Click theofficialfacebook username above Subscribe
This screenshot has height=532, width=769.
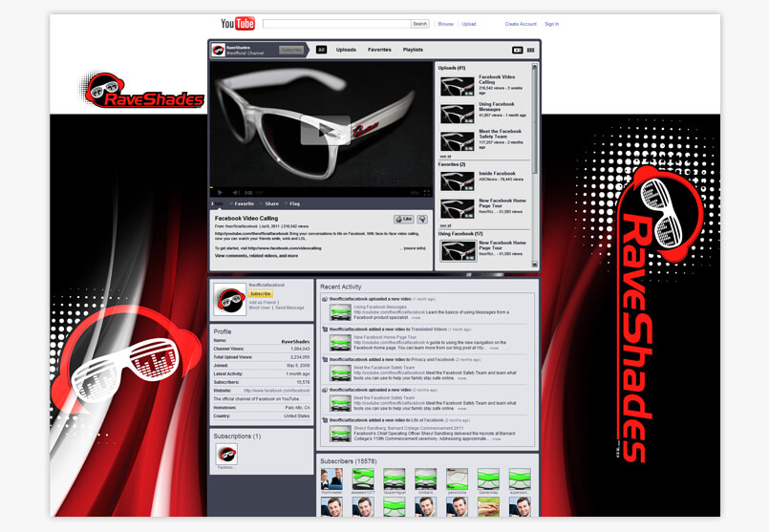coord(267,285)
